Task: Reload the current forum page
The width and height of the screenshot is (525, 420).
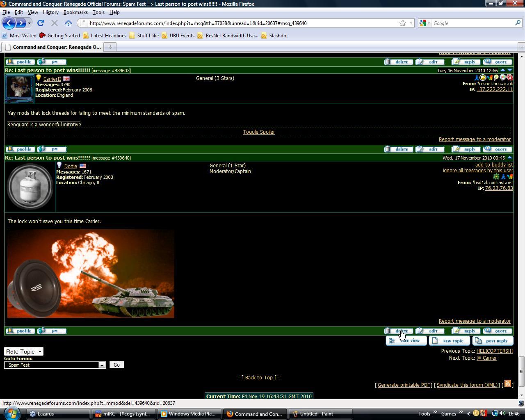Action: 40,23
